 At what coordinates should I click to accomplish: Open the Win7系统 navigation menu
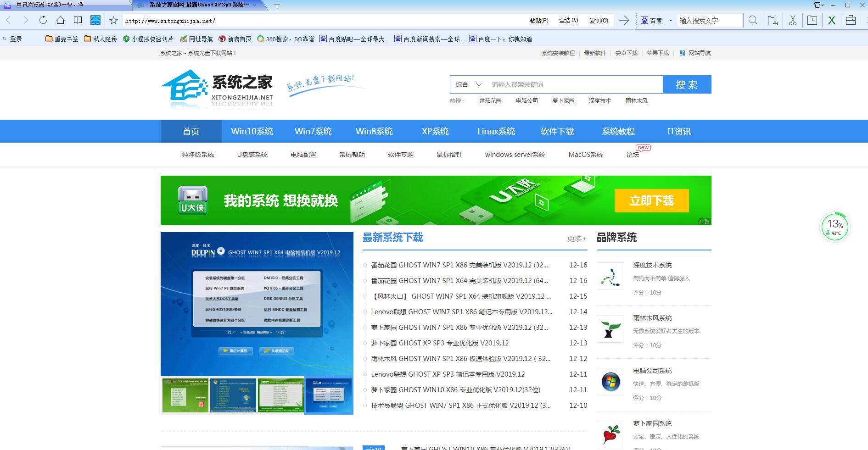click(x=313, y=131)
